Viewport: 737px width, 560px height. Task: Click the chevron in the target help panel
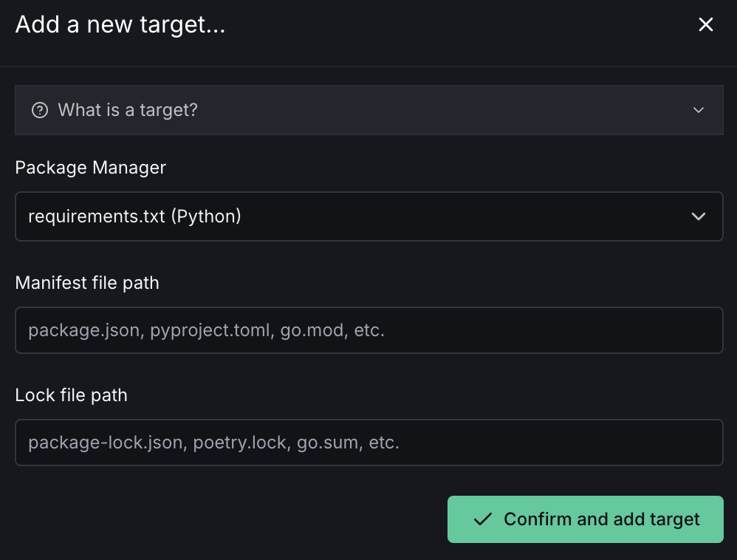click(699, 111)
